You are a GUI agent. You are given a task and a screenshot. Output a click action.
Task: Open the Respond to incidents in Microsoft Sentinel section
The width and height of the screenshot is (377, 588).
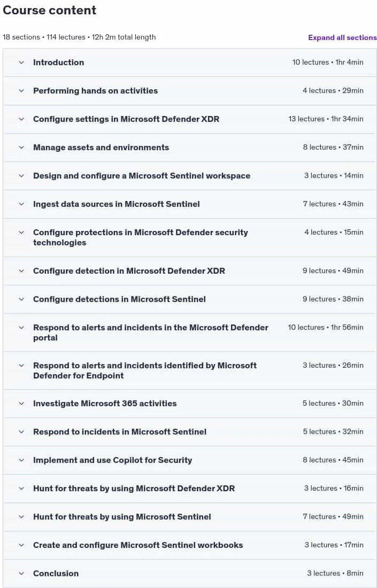click(190, 431)
